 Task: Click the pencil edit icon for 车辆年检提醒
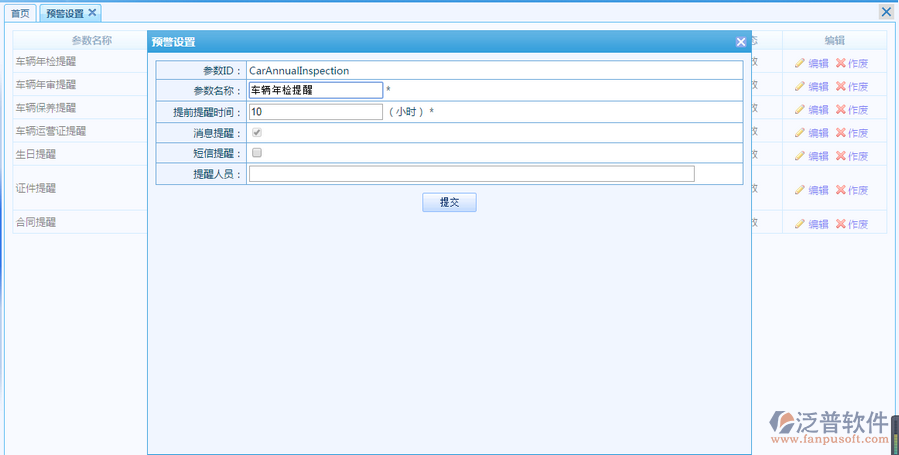click(x=799, y=63)
